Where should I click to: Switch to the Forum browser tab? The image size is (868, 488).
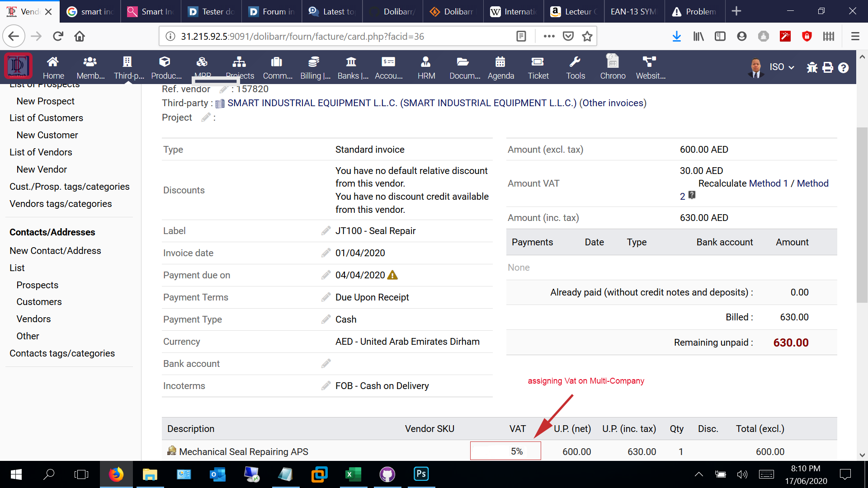coord(272,11)
